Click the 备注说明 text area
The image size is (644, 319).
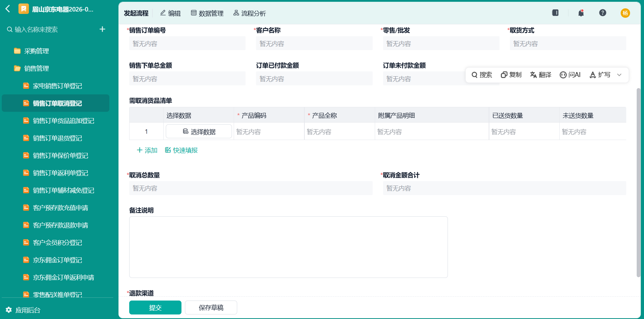coord(288,247)
